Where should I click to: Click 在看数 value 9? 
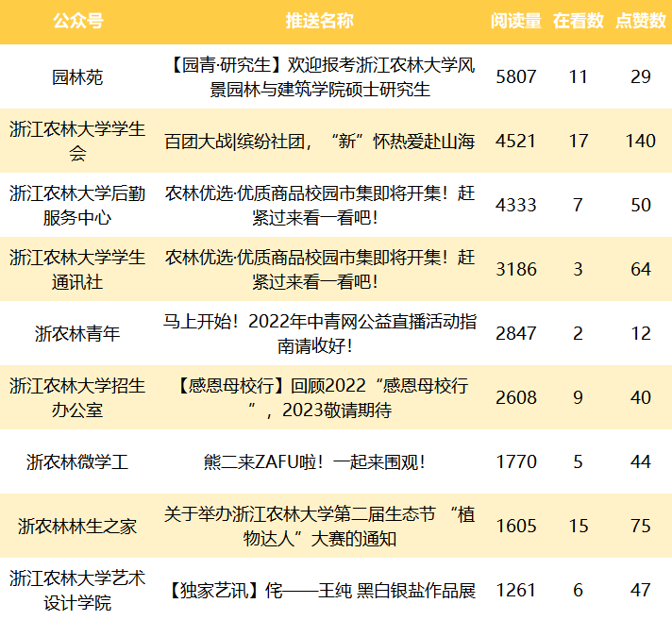tap(579, 397)
